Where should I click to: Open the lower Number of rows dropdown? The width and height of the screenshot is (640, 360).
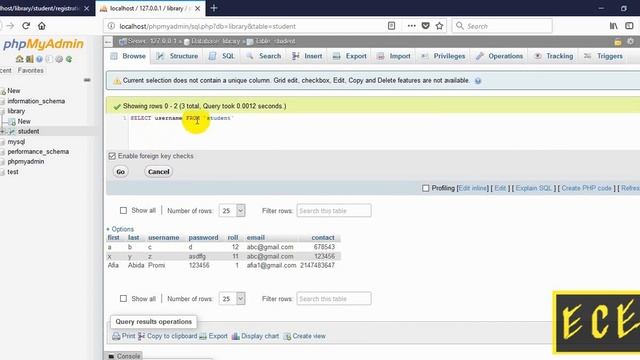click(x=232, y=299)
